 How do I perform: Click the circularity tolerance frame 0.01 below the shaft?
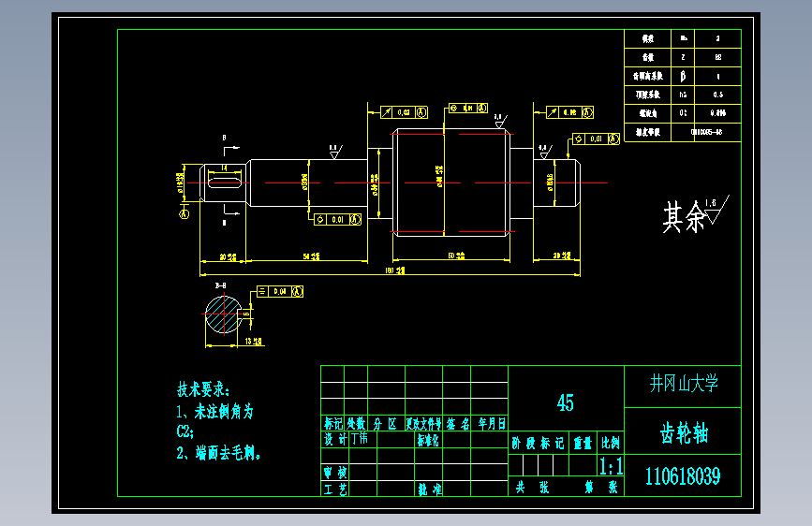click(338, 220)
